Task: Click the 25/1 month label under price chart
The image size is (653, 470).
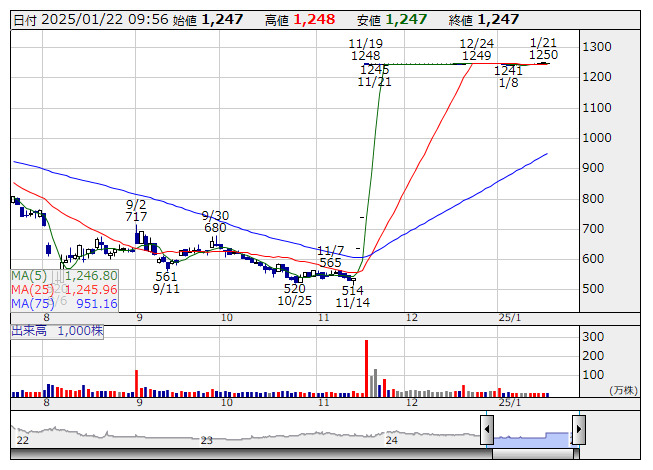Action: click(x=510, y=318)
